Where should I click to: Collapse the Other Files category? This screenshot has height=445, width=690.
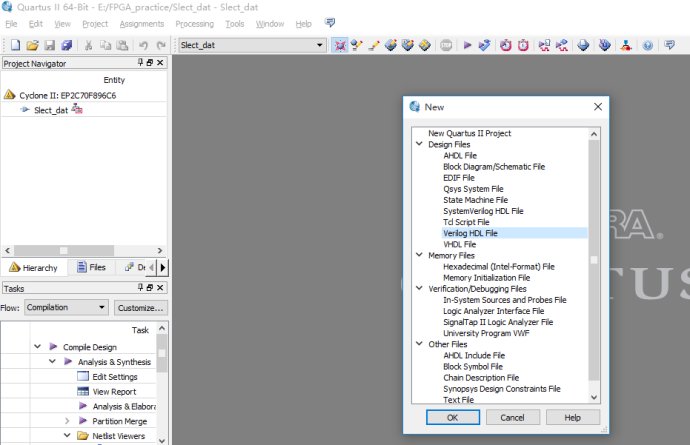coord(419,344)
